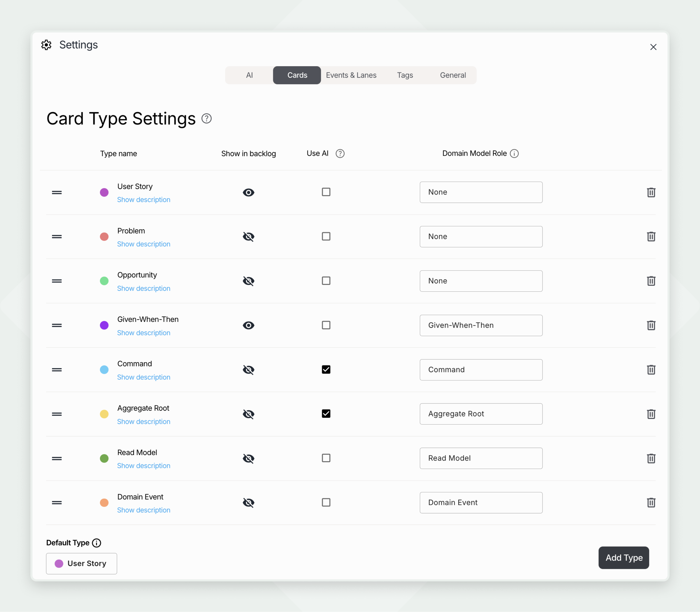The height and width of the screenshot is (612, 700).
Task: Open the Default Type selector showing User Story
Action: [x=81, y=564]
